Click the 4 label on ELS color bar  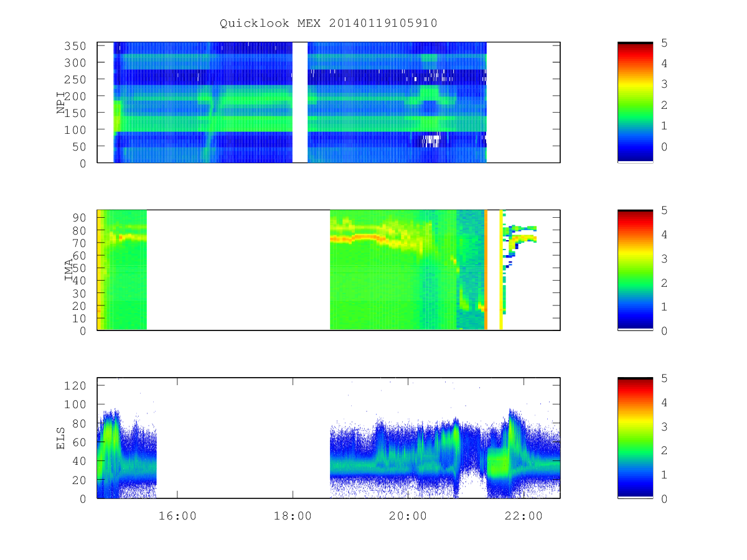click(x=664, y=402)
